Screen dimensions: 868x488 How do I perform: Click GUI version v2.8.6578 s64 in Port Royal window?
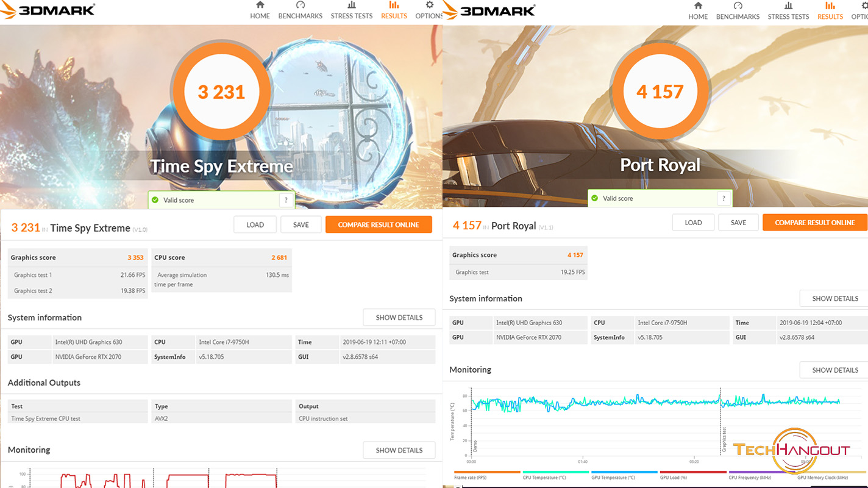797,337
